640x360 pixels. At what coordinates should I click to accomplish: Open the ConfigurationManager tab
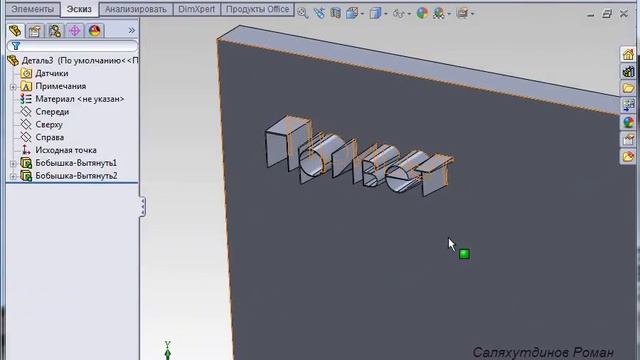[x=55, y=31]
